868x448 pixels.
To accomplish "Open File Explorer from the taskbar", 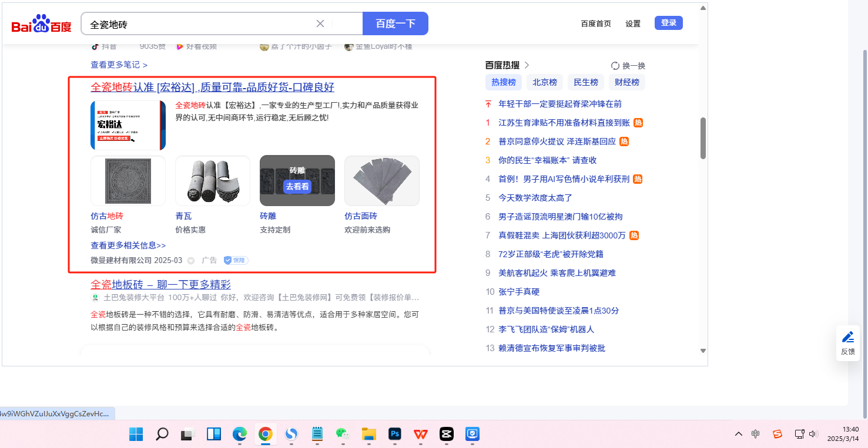I will [x=368, y=434].
